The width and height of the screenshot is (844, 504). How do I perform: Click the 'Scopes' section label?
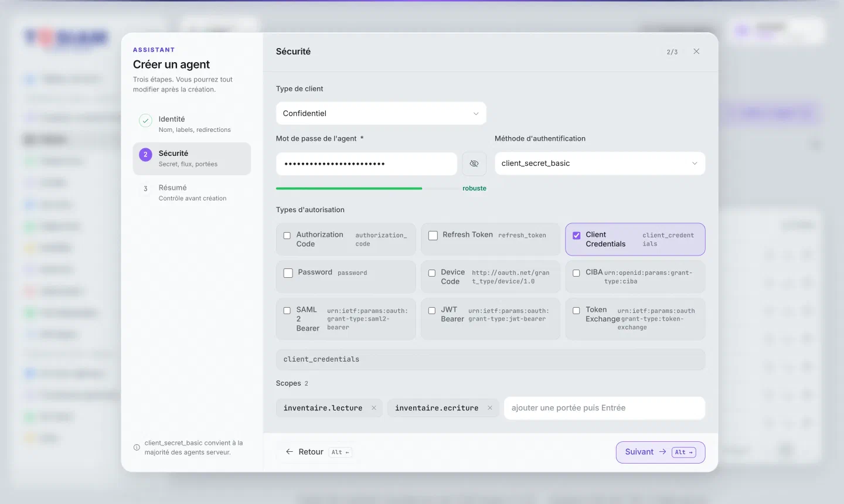tap(288, 383)
